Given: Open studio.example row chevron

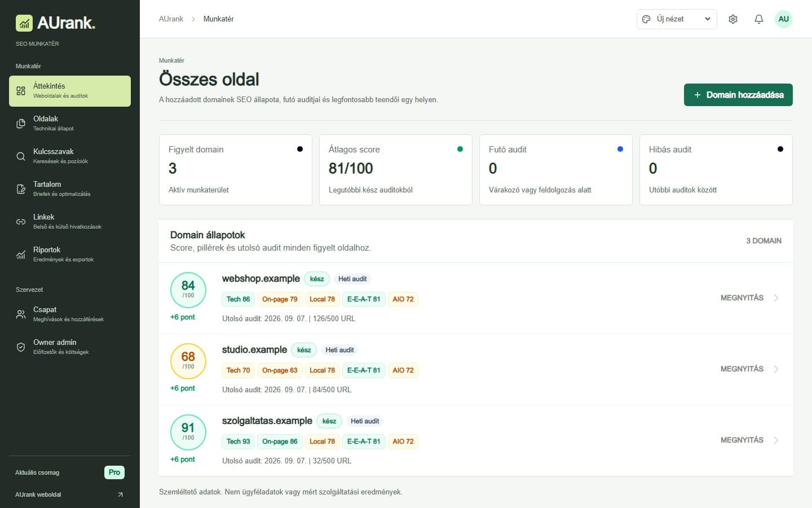Looking at the screenshot, I should [776, 369].
